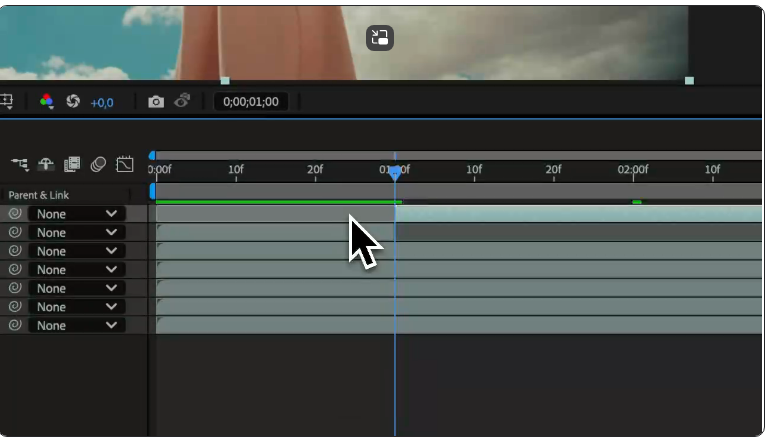Expand the fourth layer's parent None dropdown
This screenshot has width=768, height=439.
76,270
